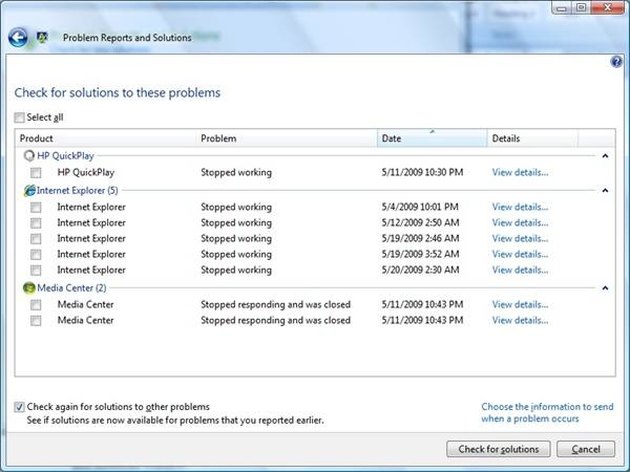Screen dimensions: 630x472
Task: Check the HP QuickPlay problem checkbox
Action: pyautogui.click(x=36, y=173)
